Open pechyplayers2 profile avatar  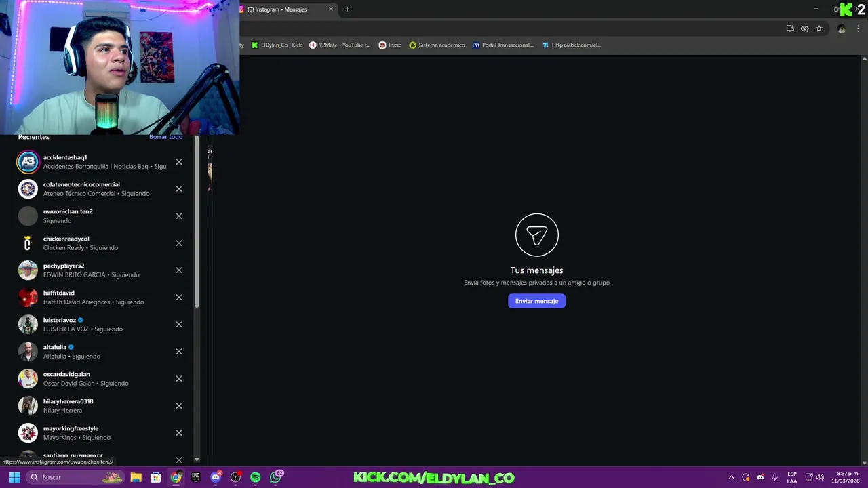click(28, 270)
